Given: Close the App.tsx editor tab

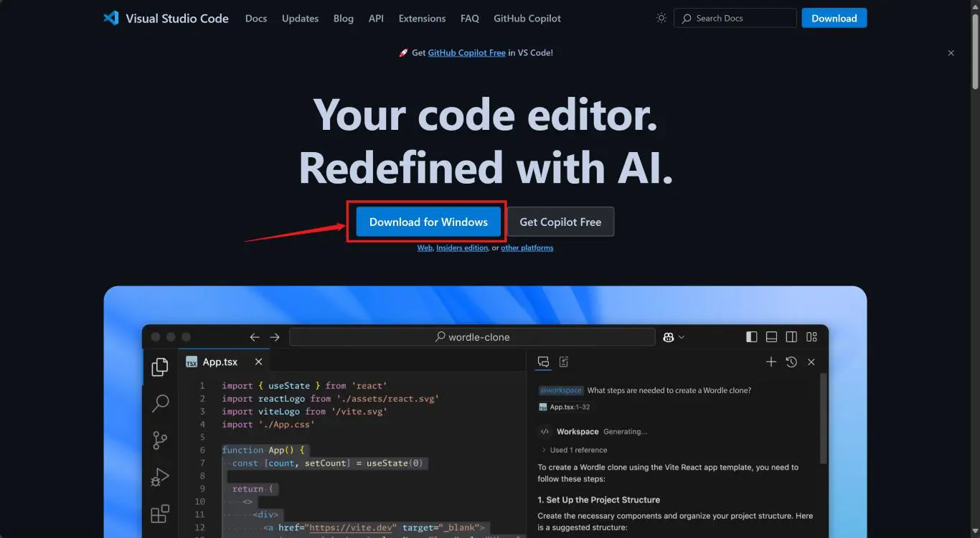Looking at the screenshot, I should click(259, 362).
